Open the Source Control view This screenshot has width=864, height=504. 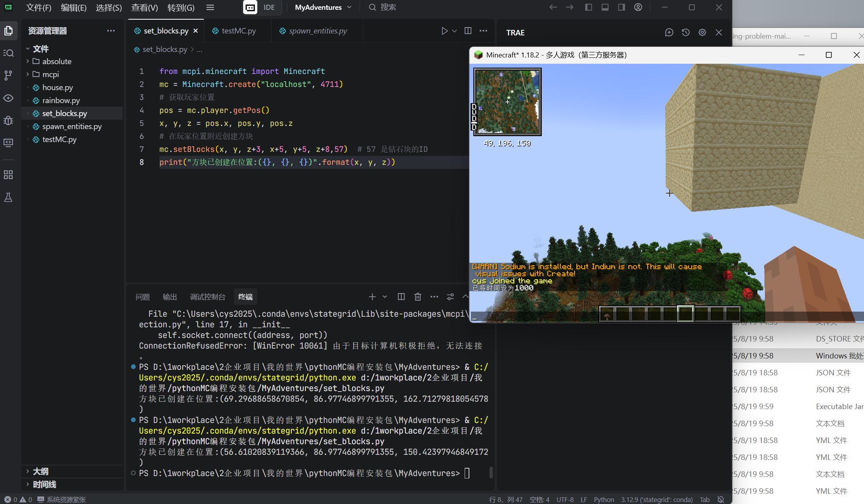[8, 75]
